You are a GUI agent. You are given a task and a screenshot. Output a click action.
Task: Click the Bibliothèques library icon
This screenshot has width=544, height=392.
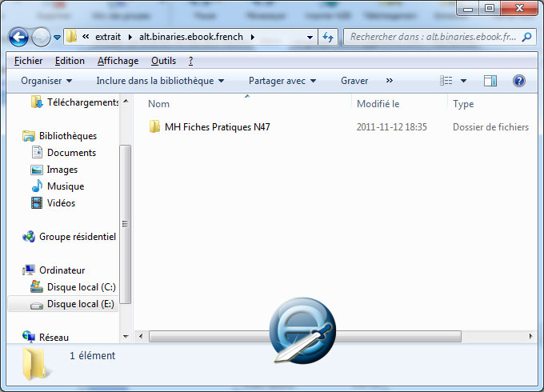tap(29, 136)
